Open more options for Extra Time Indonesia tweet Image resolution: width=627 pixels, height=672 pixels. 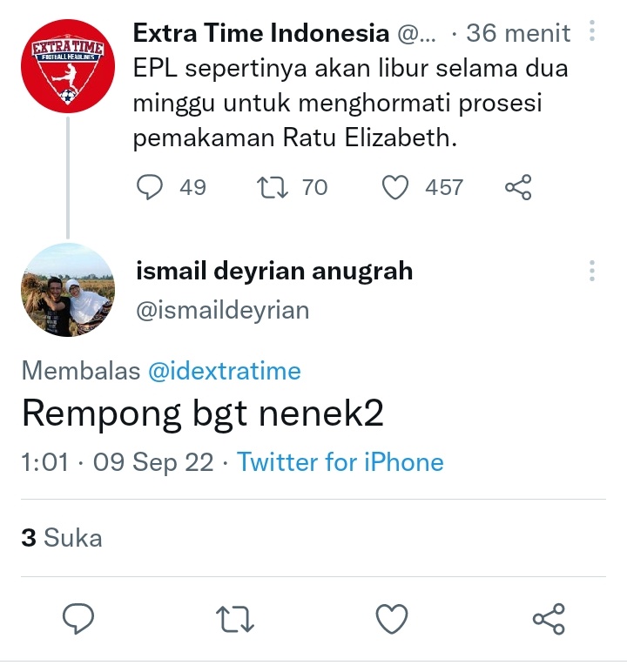point(592,30)
